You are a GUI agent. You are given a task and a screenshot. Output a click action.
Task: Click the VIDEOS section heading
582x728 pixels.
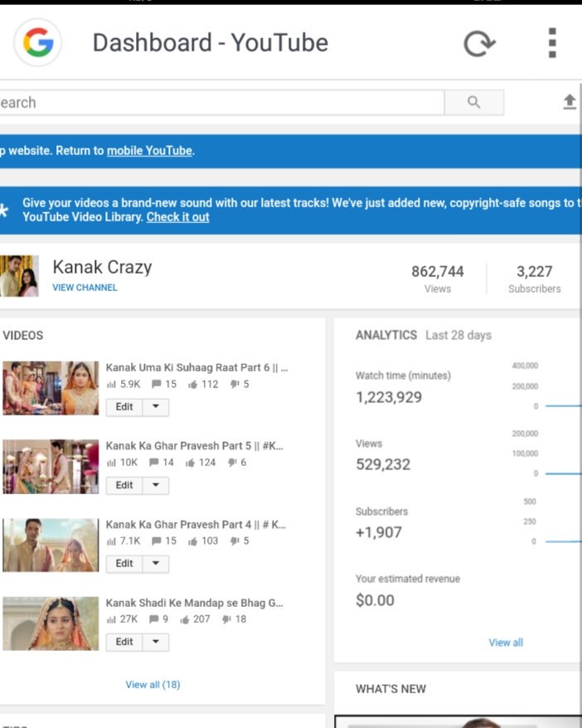[x=23, y=335]
